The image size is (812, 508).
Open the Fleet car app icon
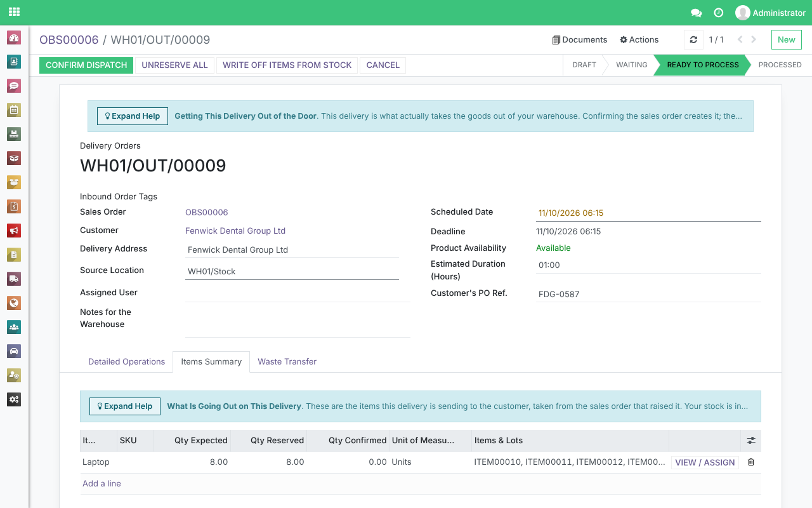click(x=14, y=351)
